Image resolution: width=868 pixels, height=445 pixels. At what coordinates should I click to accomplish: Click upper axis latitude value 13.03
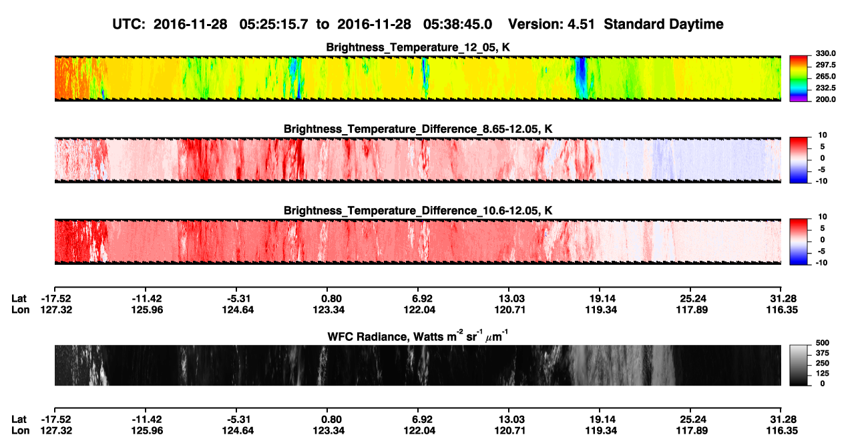[x=508, y=298]
